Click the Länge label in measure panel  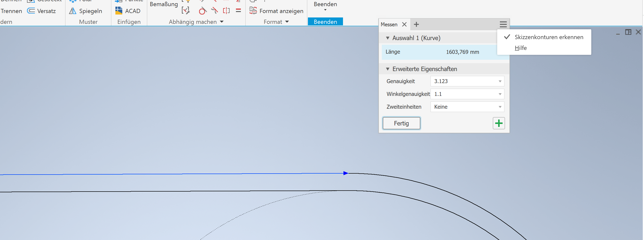coord(393,52)
